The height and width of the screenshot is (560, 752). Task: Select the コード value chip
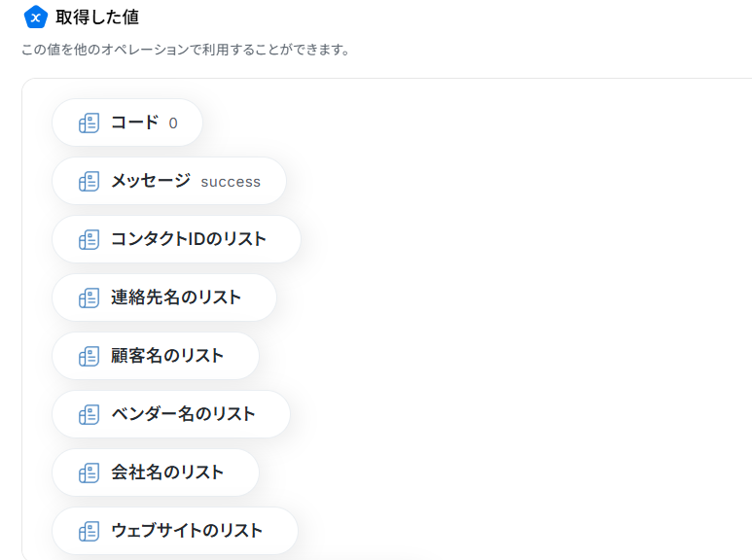pyautogui.click(x=134, y=122)
